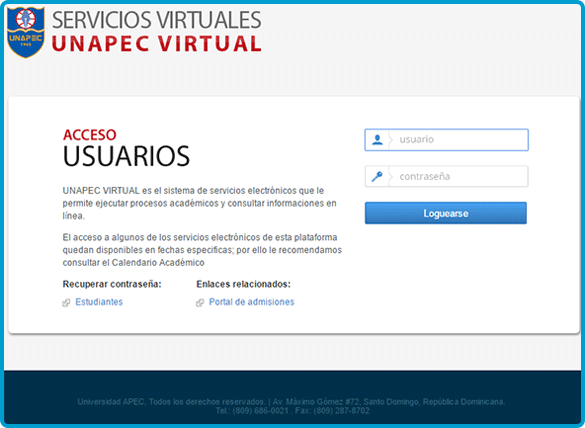Image resolution: width=585 pixels, height=428 pixels.
Task: Click the Loguearse button
Action: tap(446, 213)
